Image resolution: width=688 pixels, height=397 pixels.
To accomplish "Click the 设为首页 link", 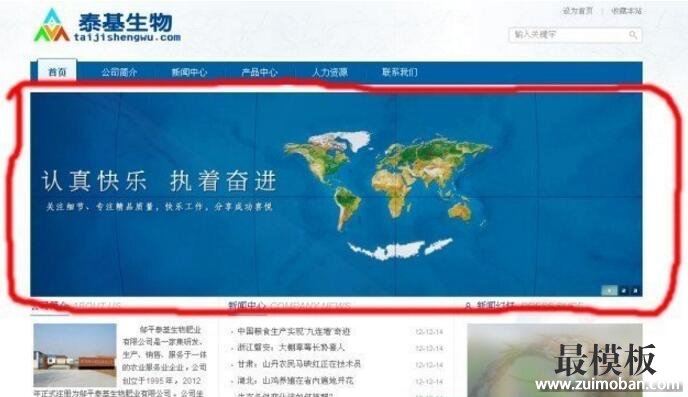I will pos(577,11).
